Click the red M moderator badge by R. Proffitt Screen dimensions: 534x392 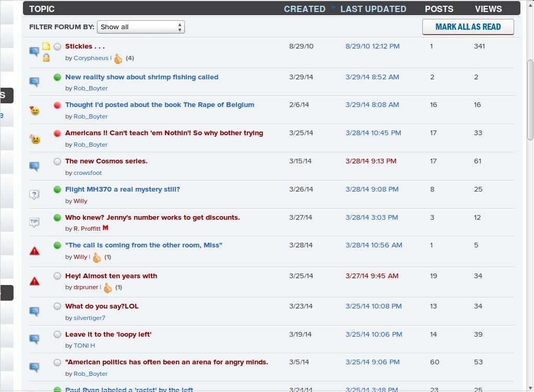click(x=105, y=228)
